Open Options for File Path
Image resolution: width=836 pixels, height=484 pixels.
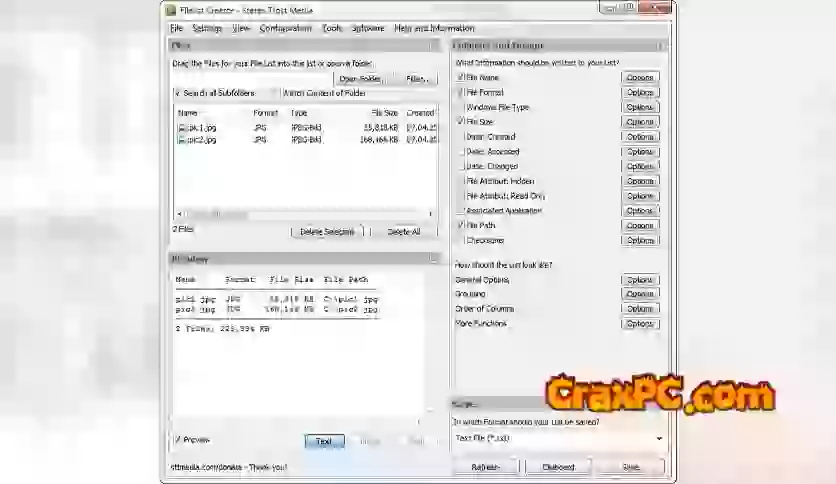coord(640,225)
